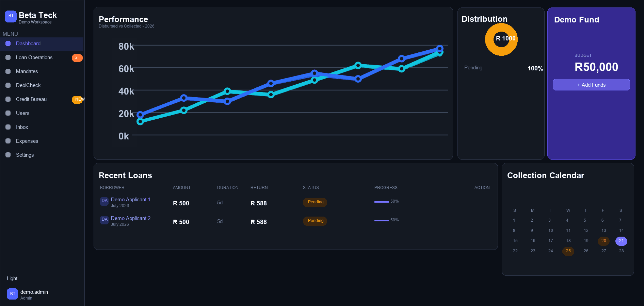Click the NEW badge on Credit Bureau
Screen dimensions: 644x306
click(x=78, y=100)
